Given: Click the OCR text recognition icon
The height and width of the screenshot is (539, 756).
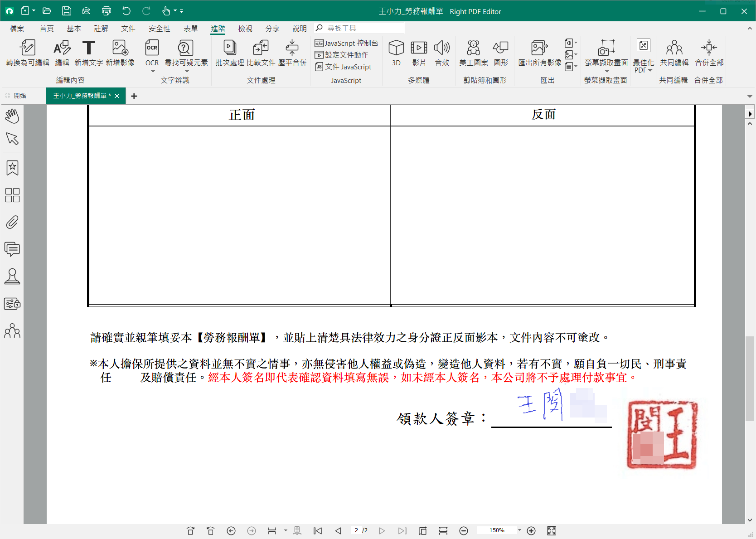Looking at the screenshot, I should [x=152, y=48].
